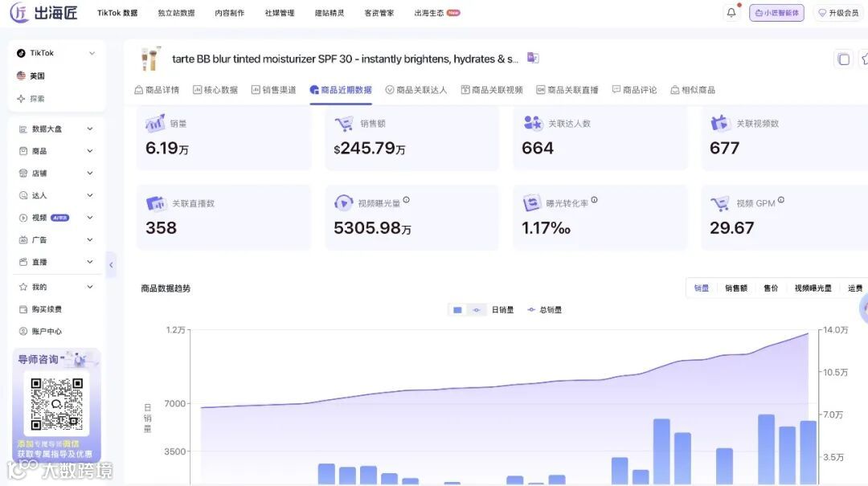Expand the 达人 sidebar menu
Viewport: 868px width, 486px height.
coord(90,195)
